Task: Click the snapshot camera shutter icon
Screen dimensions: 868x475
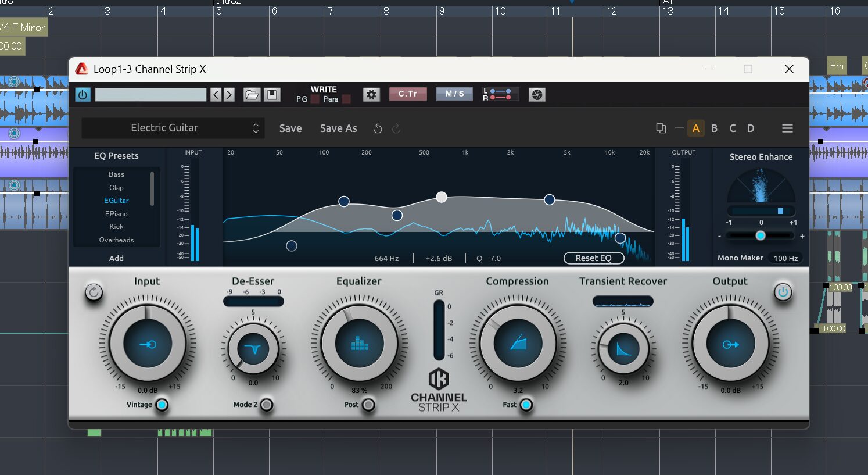Action: point(537,95)
